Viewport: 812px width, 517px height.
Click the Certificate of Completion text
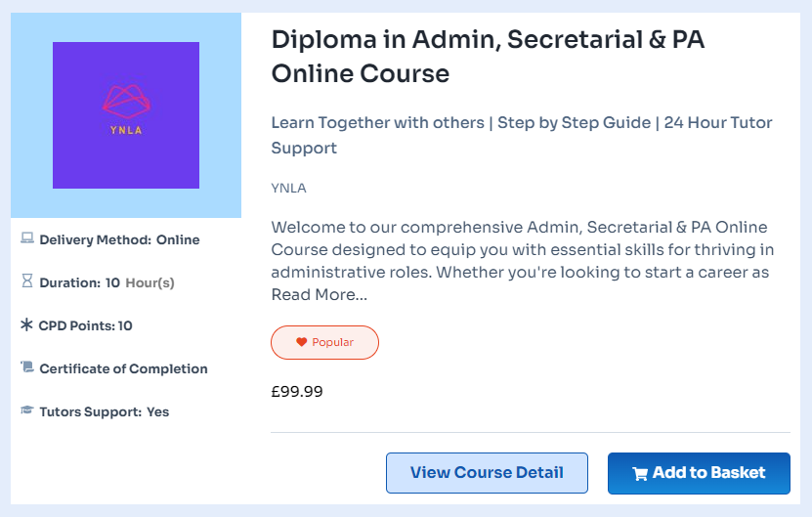[123, 368]
